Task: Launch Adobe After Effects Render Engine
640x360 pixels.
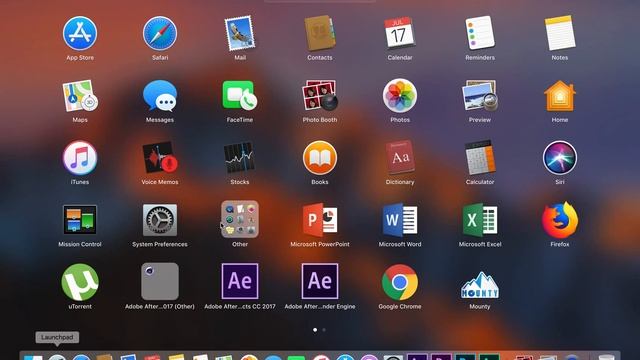Action: (320, 281)
